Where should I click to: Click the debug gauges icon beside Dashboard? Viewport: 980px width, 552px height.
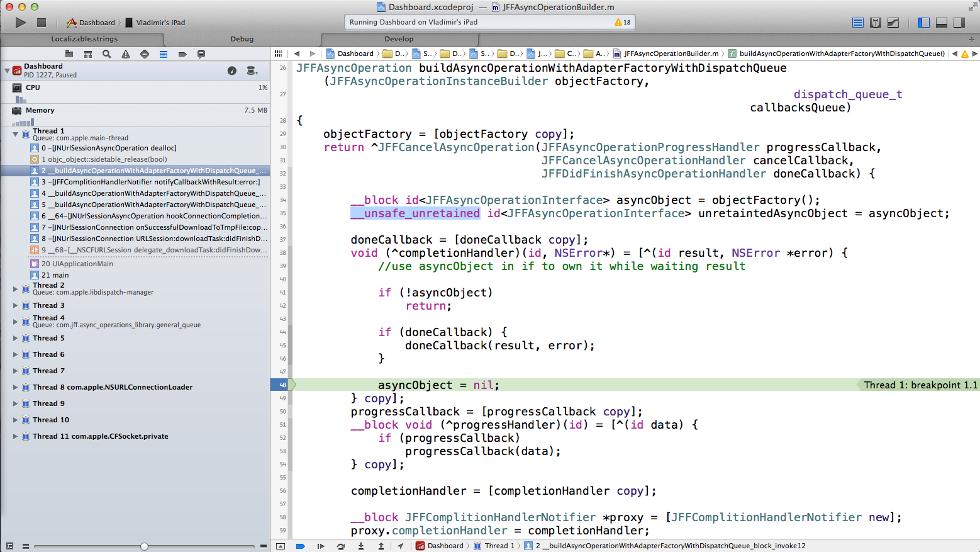pos(232,70)
